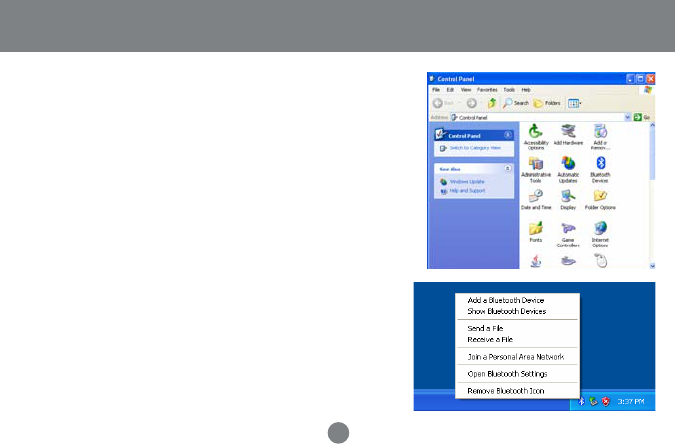Select Show Bluetooth Devices menu entry
The image size is (675, 444).
(x=507, y=311)
